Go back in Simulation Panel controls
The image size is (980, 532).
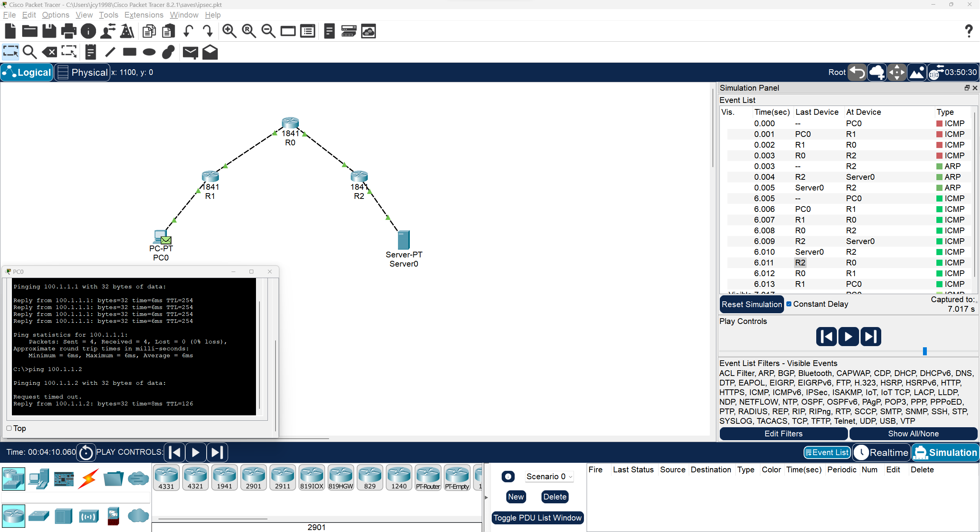(x=826, y=337)
